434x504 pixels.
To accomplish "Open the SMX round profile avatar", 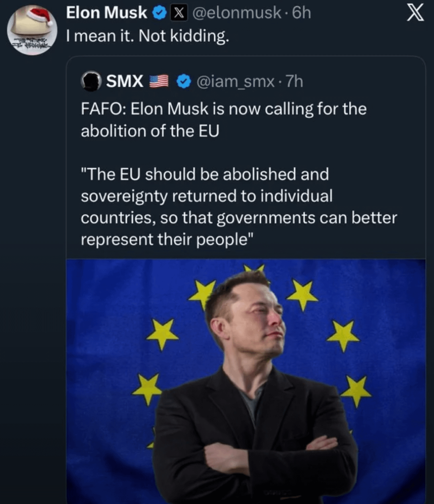I will [91, 82].
